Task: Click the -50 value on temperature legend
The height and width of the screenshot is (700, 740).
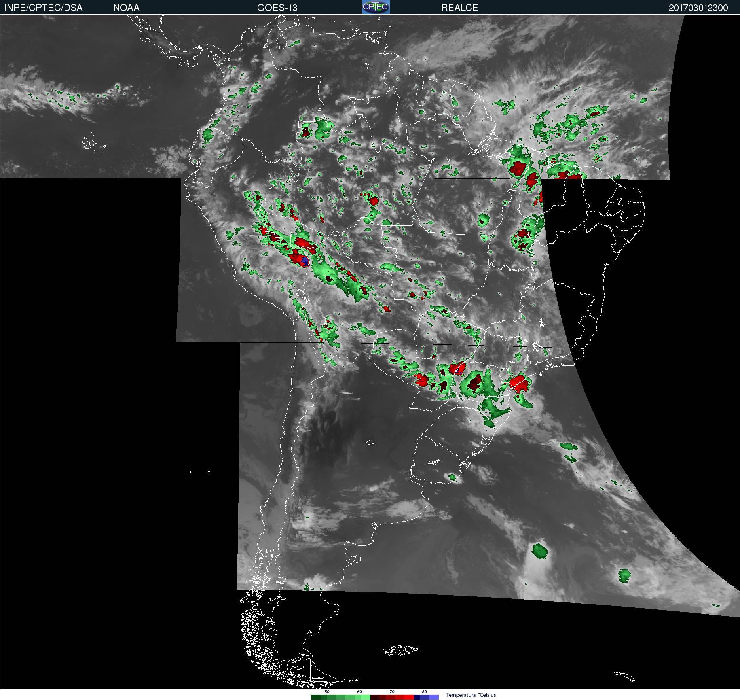Action: (326, 692)
